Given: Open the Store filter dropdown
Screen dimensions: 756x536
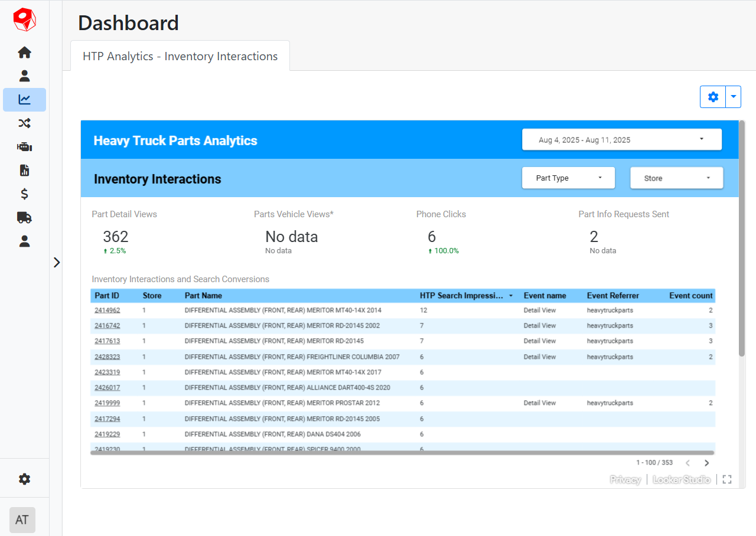Looking at the screenshot, I should pyautogui.click(x=676, y=178).
